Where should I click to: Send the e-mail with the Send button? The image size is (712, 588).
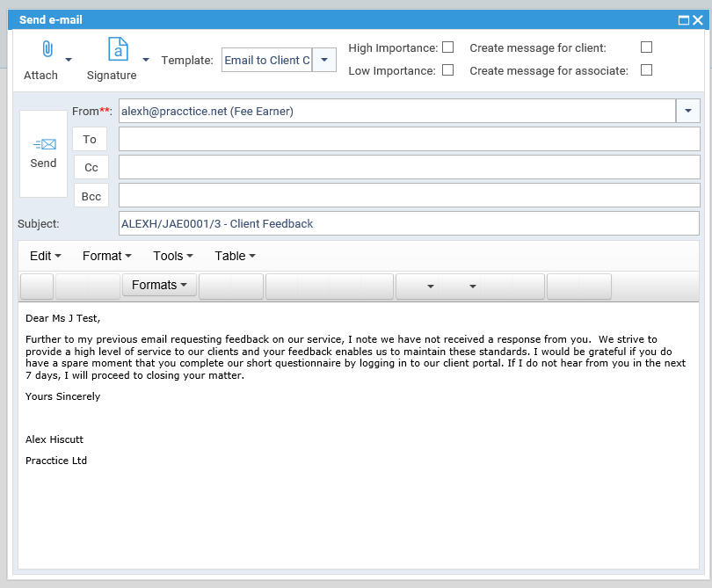[44, 154]
